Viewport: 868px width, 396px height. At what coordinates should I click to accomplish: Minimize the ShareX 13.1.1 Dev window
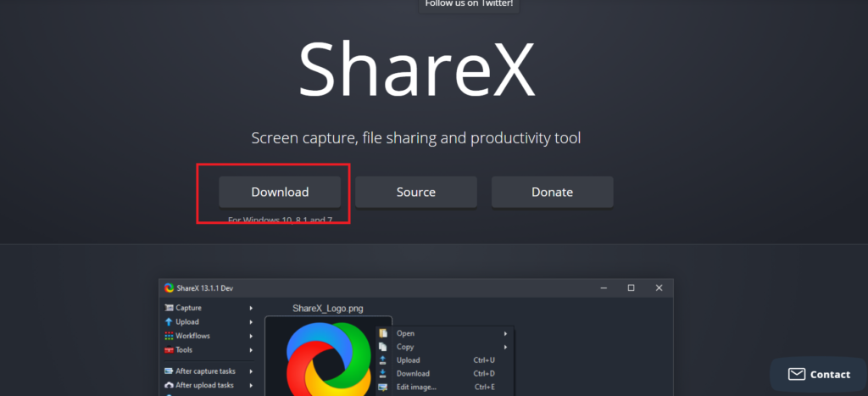pos(604,288)
